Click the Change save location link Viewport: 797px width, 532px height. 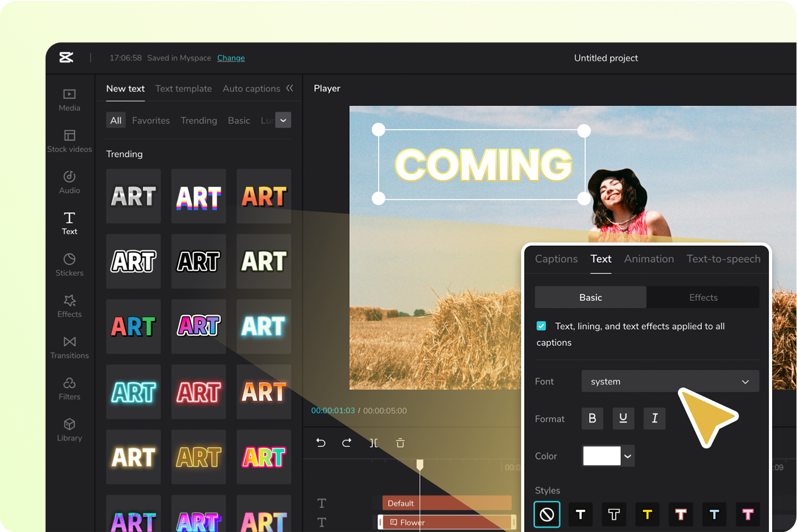(x=231, y=58)
